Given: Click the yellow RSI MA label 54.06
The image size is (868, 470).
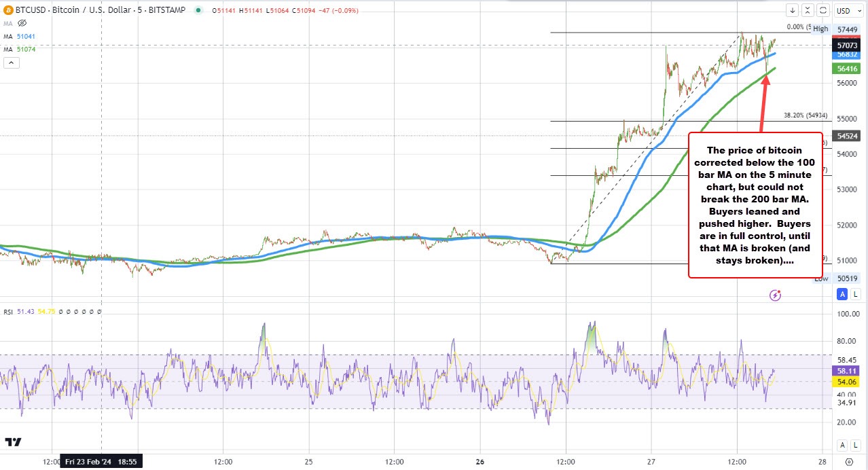Looking at the screenshot, I should 846,382.
